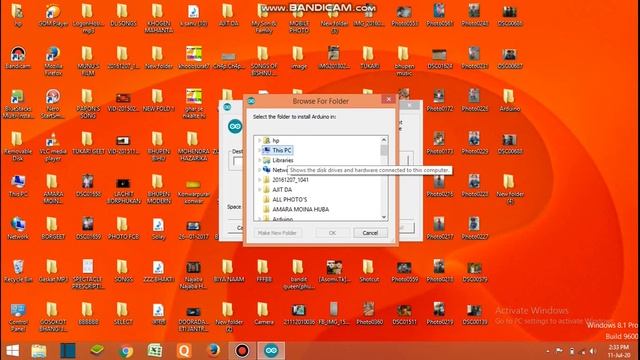Select the 20161207_1041 folder in the tree
640x360 pixels.
(x=286, y=180)
